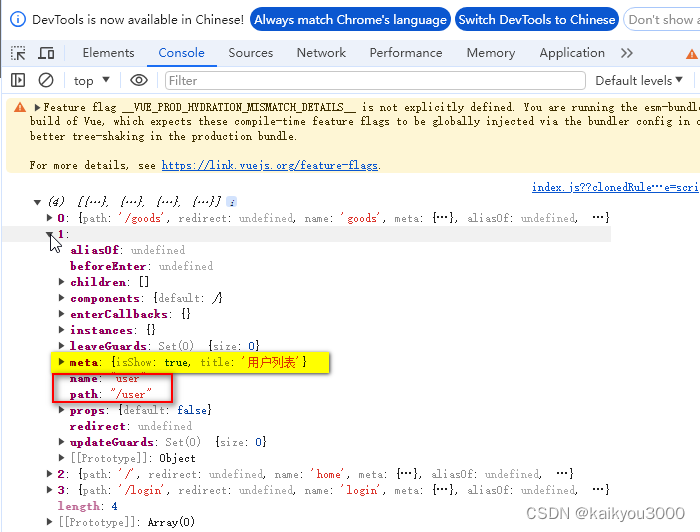This screenshot has height=532, width=700.
Task: Clear the console with the ban icon
Action: [x=46, y=80]
